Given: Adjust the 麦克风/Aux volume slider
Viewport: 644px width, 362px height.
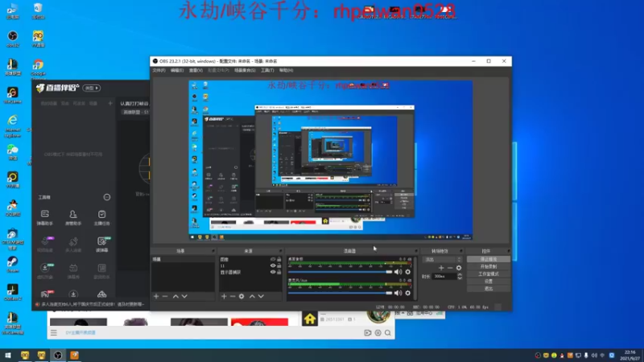Looking at the screenshot, I should pyautogui.click(x=340, y=293).
